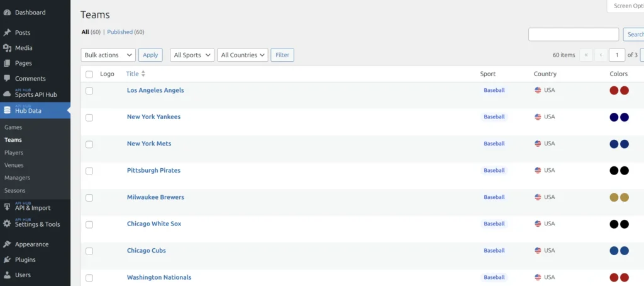This screenshot has width=644, height=286.
Task: Click the USA flag in Los Angeles Angels row
Action: (x=538, y=90)
